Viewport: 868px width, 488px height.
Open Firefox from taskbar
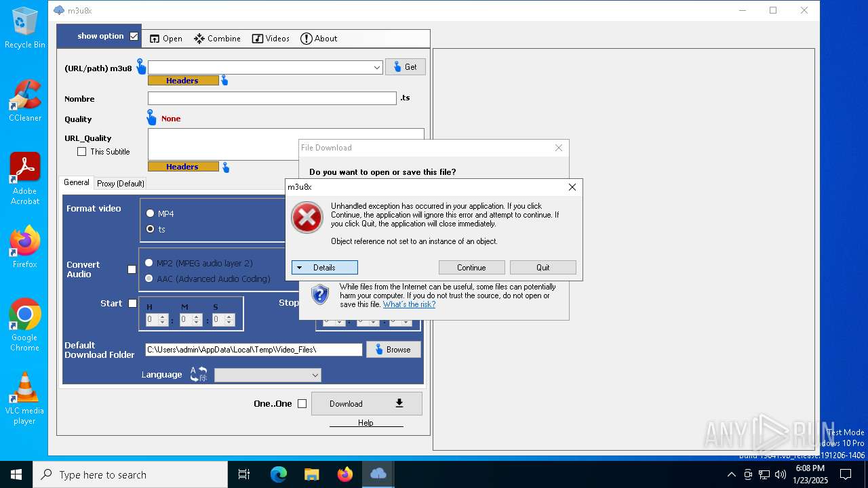(x=345, y=474)
